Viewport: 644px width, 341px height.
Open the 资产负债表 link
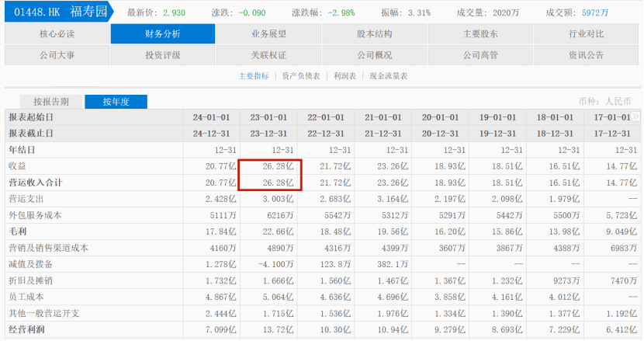(x=299, y=76)
